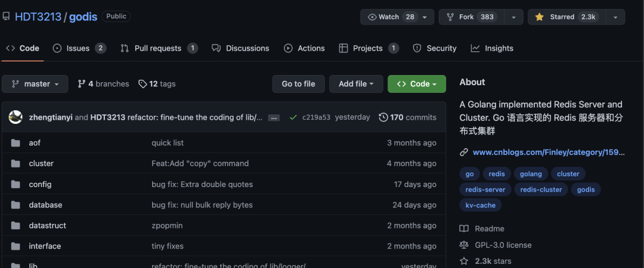Open the datastruct folder

tap(47, 226)
